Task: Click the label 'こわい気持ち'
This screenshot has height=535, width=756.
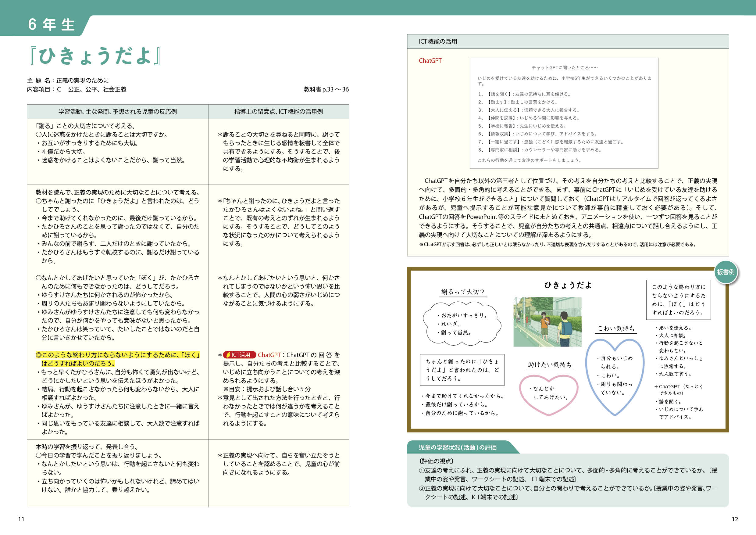Action: point(616,329)
